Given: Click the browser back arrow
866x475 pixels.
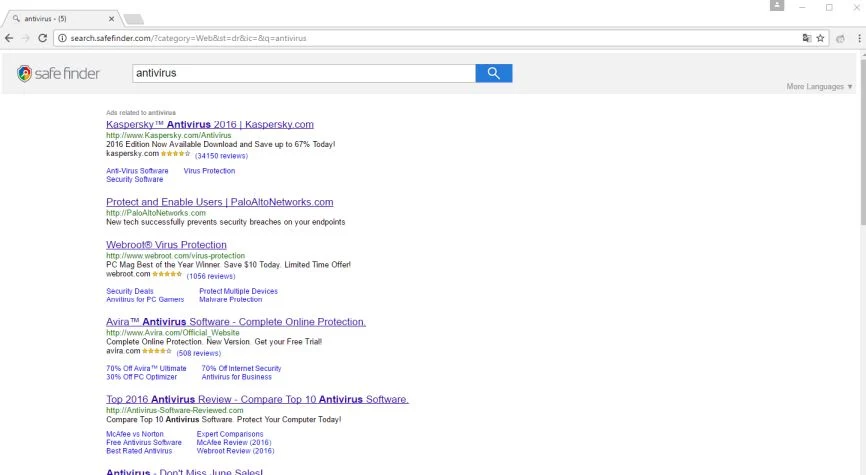Looking at the screenshot, I should tap(9, 38).
